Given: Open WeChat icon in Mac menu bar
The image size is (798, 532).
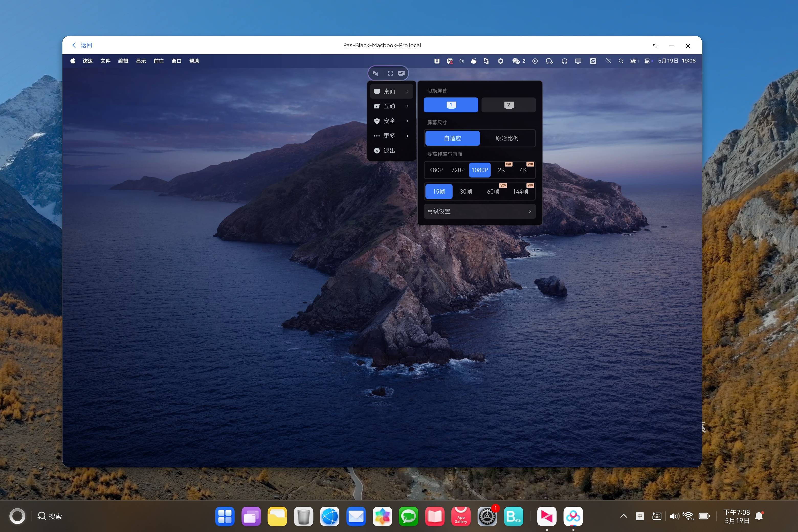Looking at the screenshot, I should [516, 61].
